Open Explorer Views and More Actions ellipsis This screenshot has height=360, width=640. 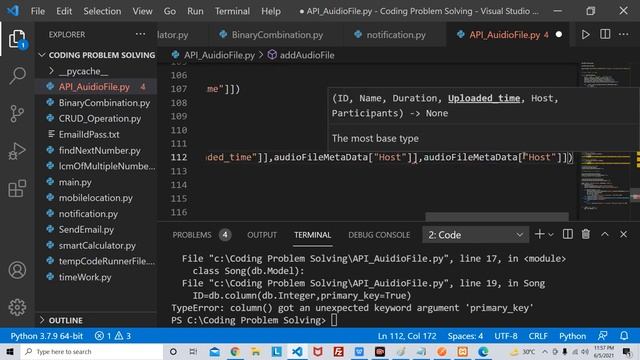pos(140,34)
